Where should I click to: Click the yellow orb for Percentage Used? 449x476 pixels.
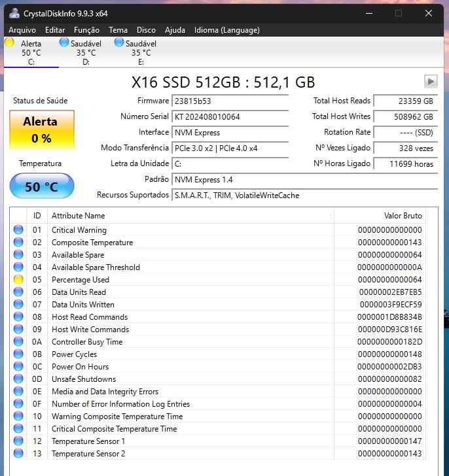(x=18, y=279)
